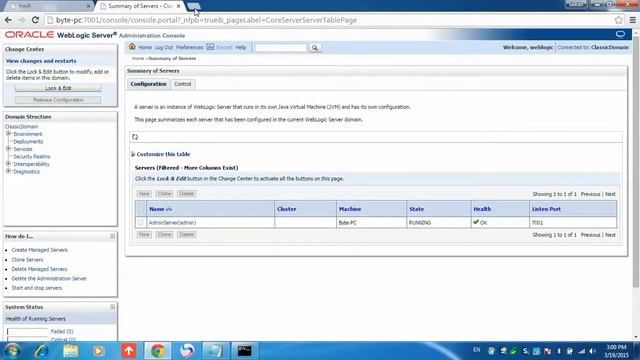Open Delete Managed Servers help link

tap(39, 269)
